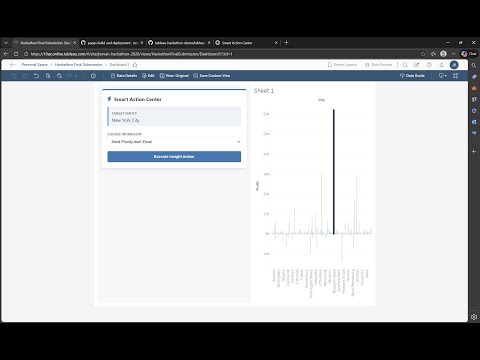Click the browser address bar URL
480x360 pixels.
(131, 54)
